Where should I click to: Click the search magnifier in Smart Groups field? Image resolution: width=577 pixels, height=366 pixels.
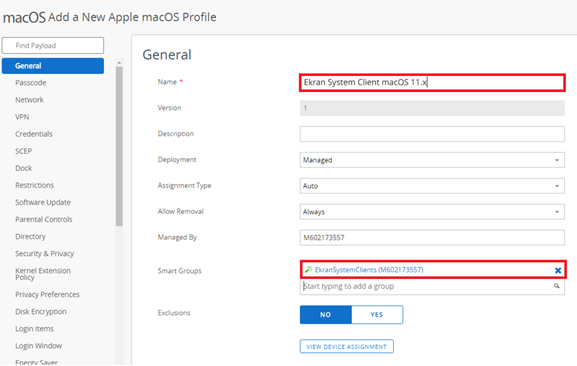point(557,286)
